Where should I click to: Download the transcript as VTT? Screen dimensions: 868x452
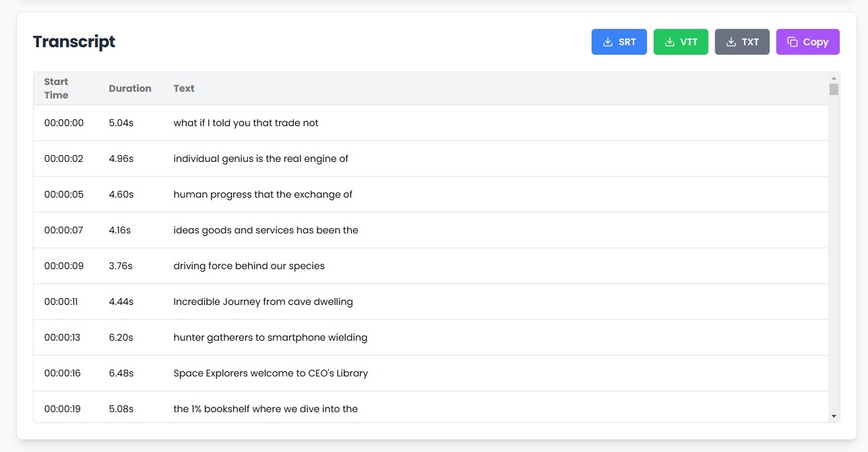[681, 42]
